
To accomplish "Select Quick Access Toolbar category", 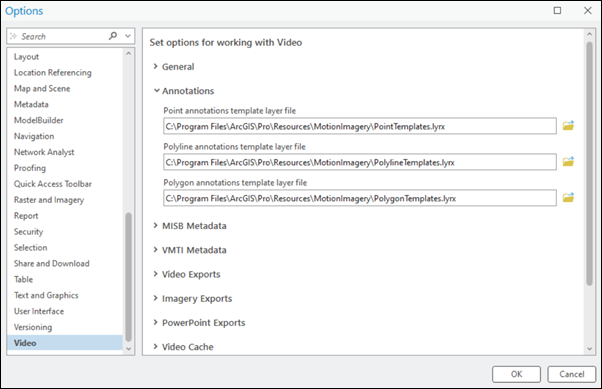I will [65, 184].
